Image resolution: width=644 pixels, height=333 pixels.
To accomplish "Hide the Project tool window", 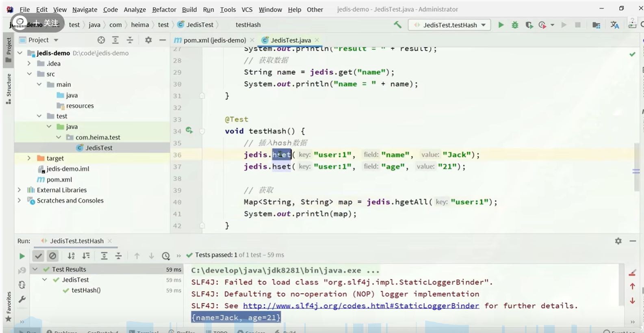I will [163, 40].
